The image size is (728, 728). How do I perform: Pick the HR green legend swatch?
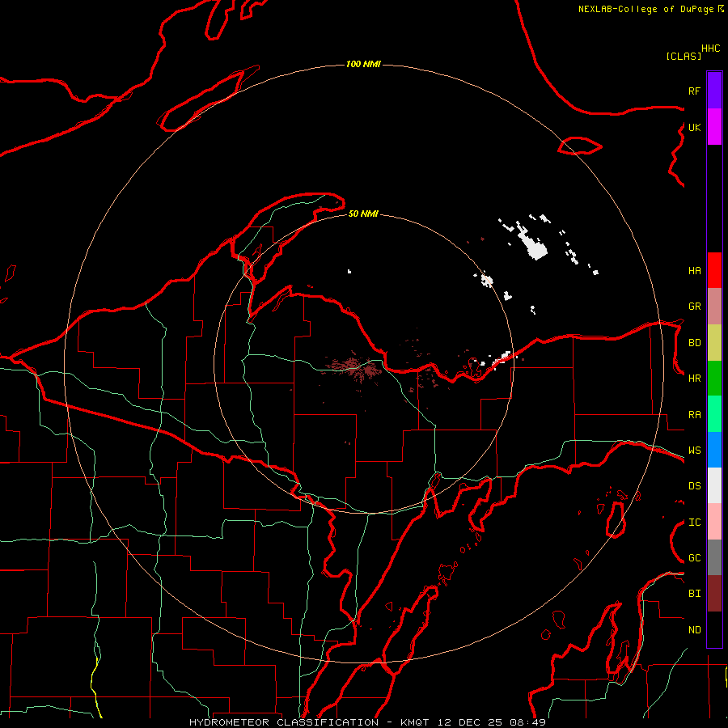click(x=714, y=379)
